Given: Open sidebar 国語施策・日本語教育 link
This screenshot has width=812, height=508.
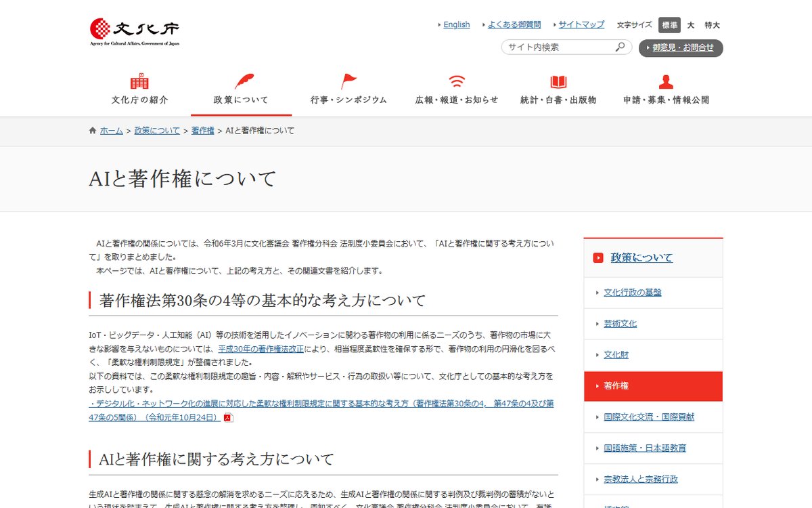Looking at the screenshot, I should [x=645, y=448].
